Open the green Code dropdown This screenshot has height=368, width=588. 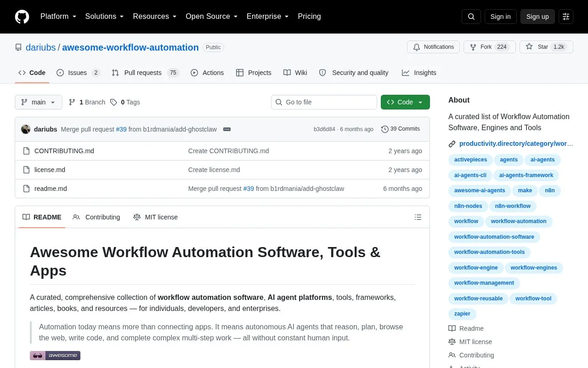tap(405, 102)
